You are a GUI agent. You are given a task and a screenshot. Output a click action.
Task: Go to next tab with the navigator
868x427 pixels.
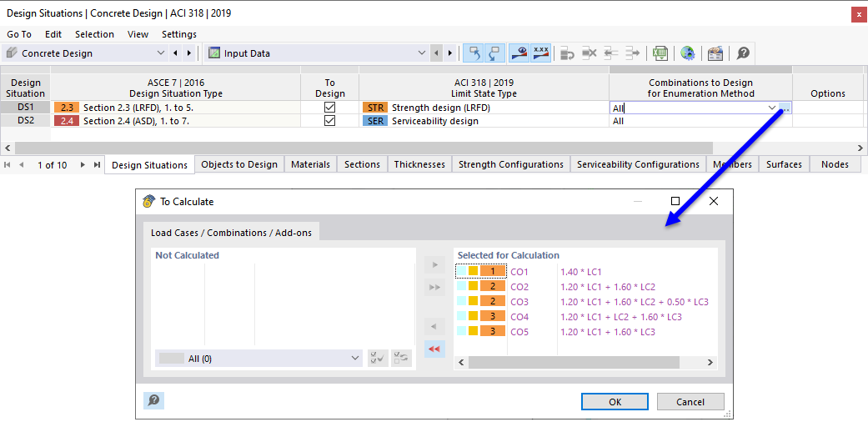click(83, 164)
